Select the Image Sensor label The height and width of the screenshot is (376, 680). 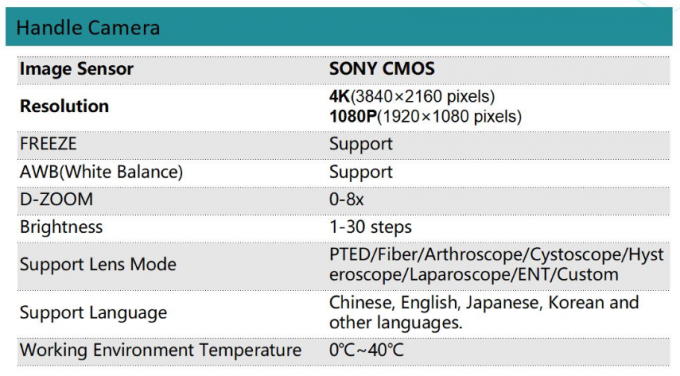77,69
